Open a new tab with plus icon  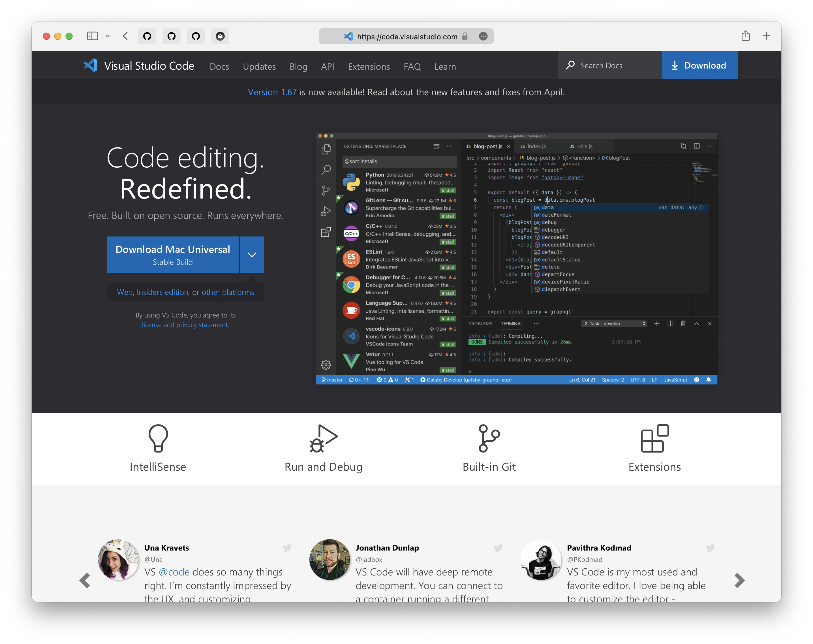click(x=766, y=36)
